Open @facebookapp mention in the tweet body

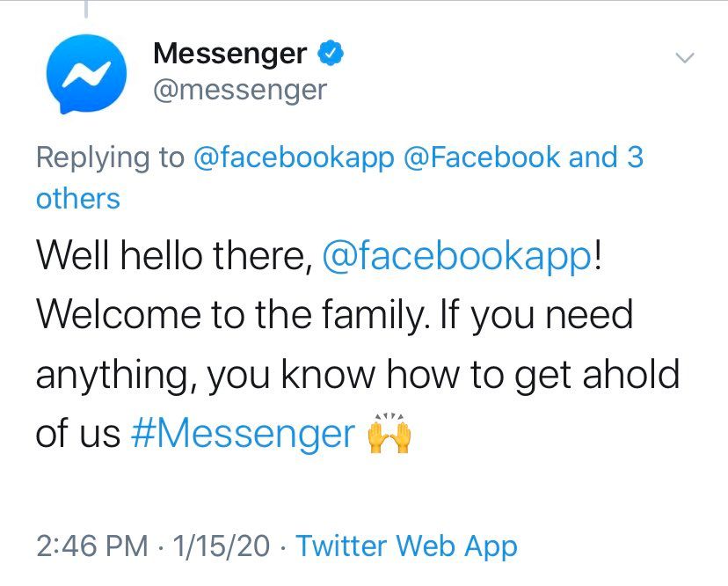[455, 257]
